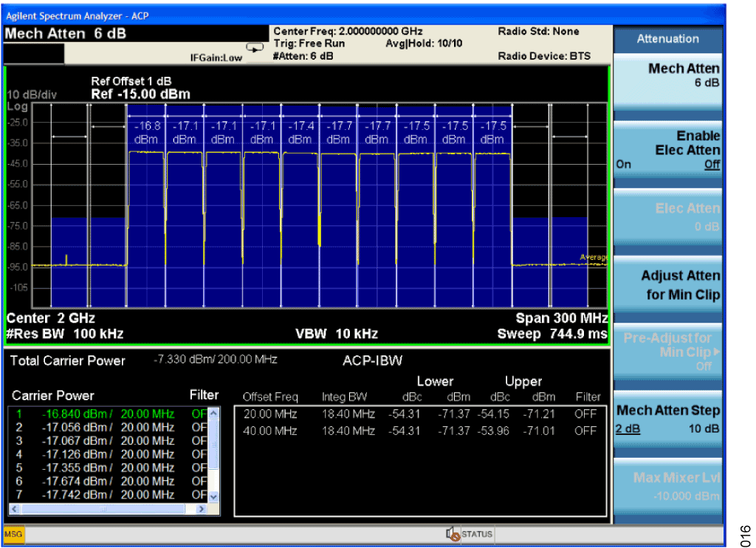Click the disabled Elec Atten 0 dB softkey
The height and width of the screenshot is (548, 756).
click(667, 217)
